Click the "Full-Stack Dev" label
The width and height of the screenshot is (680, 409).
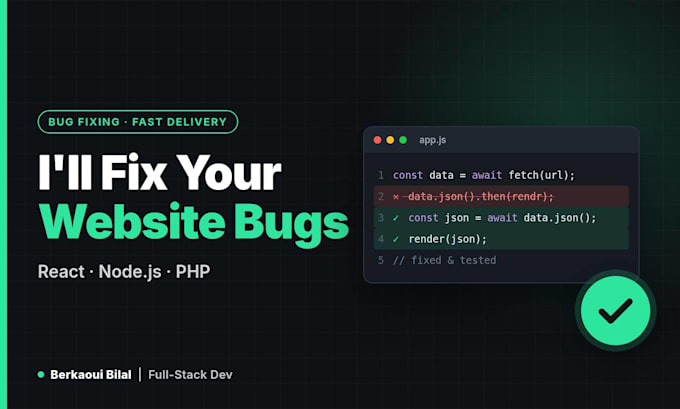point(190,375)
